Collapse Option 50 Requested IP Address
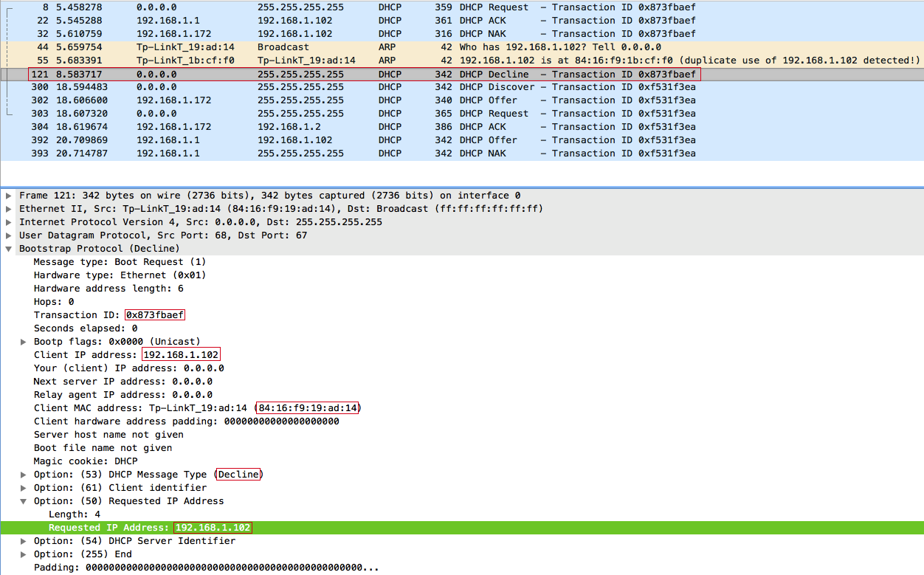Viewport: 924px width, 575px height. click(x=24, y=501)
